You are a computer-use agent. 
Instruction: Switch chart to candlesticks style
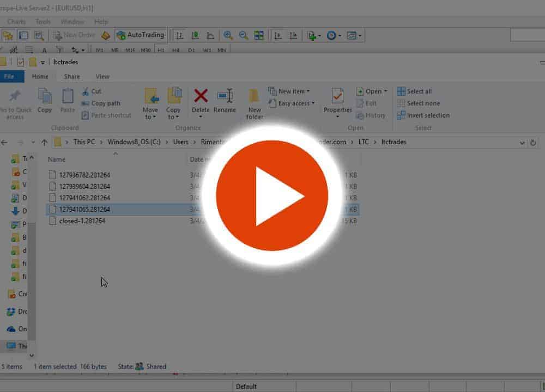[195, 35]
